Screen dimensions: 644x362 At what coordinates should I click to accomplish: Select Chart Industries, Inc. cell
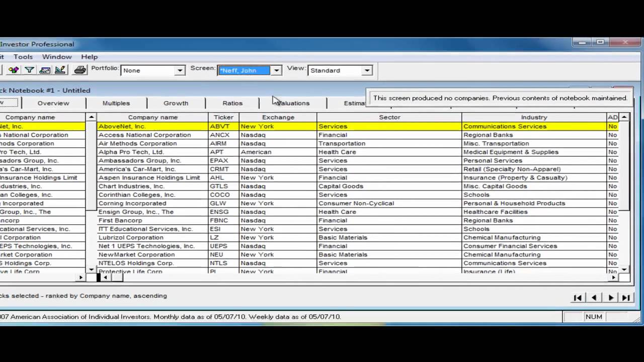click(152, 186)
